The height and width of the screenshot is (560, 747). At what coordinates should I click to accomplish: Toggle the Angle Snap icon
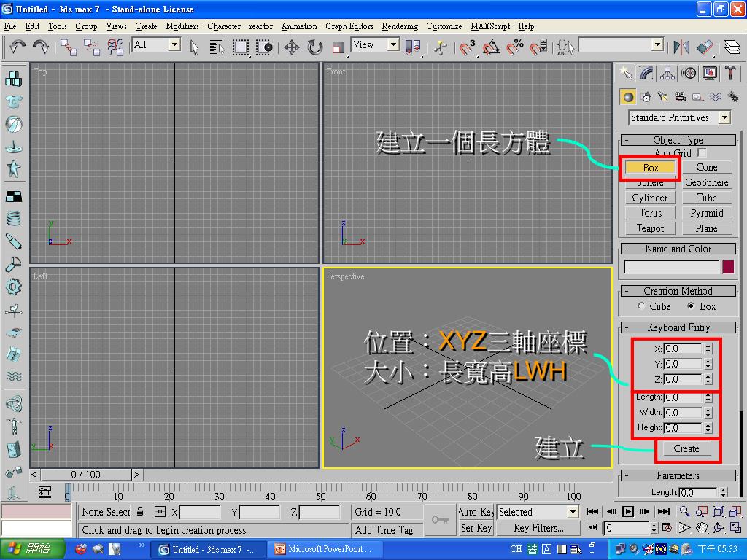491,47
